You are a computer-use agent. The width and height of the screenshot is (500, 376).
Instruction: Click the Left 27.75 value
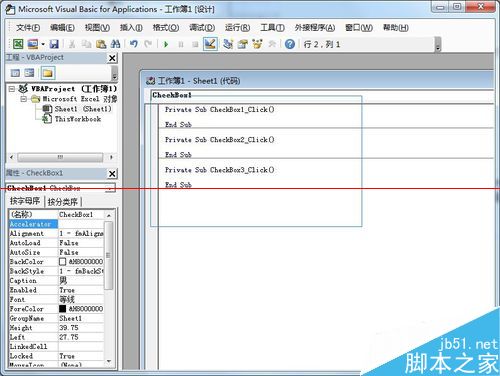pyautogui.click(x=81, y=337)
